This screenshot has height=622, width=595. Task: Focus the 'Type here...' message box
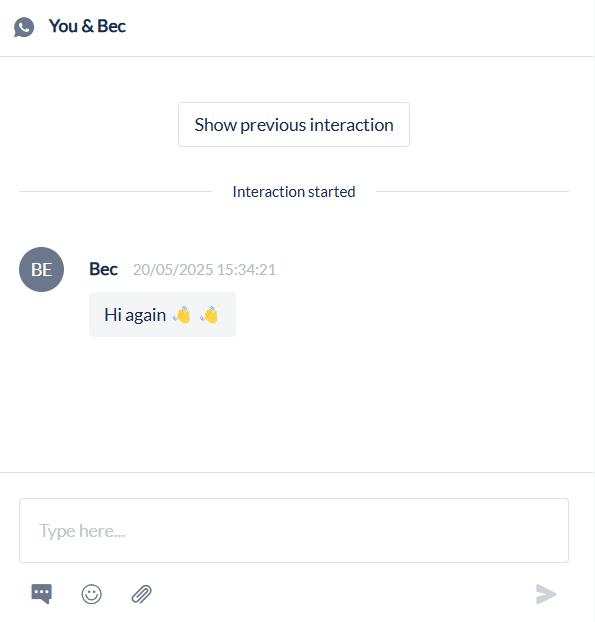click(294, 530)
